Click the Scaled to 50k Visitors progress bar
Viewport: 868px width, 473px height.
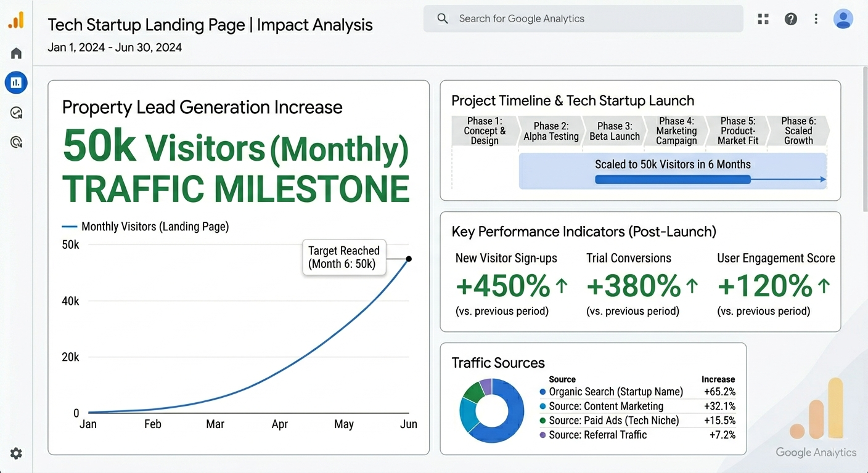(673, 179)
